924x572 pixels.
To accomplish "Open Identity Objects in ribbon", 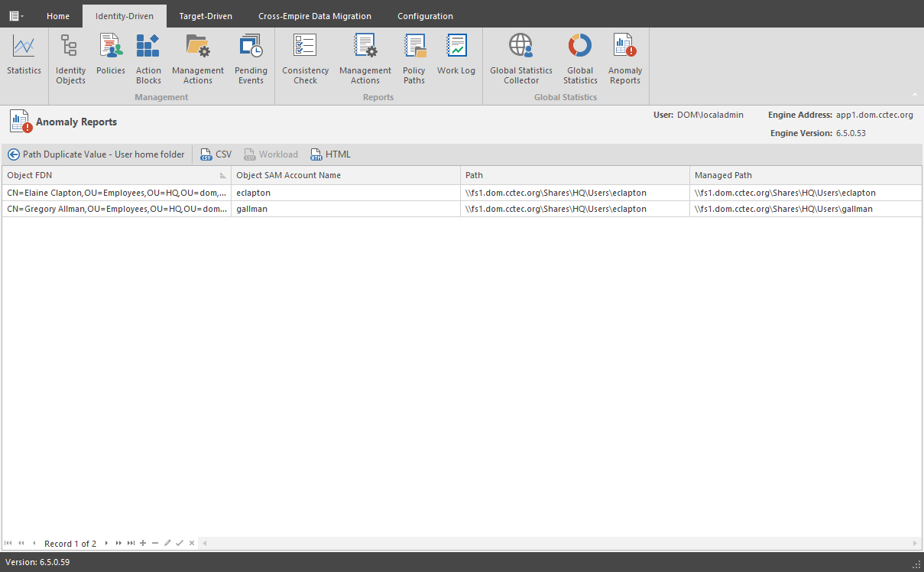I will click(70, 59).
